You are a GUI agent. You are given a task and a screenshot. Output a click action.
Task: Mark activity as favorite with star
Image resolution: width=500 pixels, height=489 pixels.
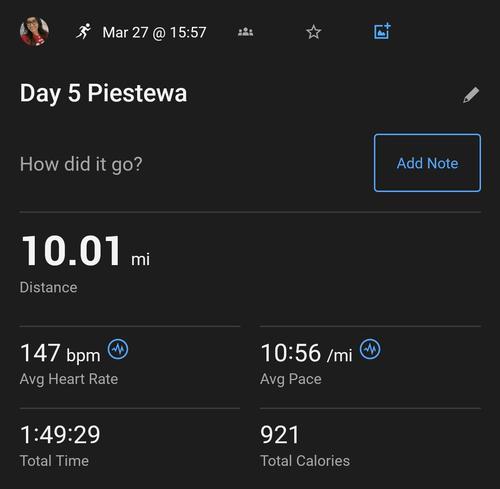[313, 32]
